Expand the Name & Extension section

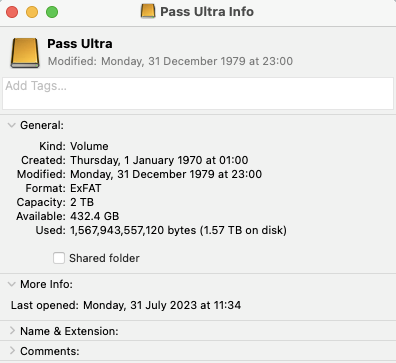(12, 331)
